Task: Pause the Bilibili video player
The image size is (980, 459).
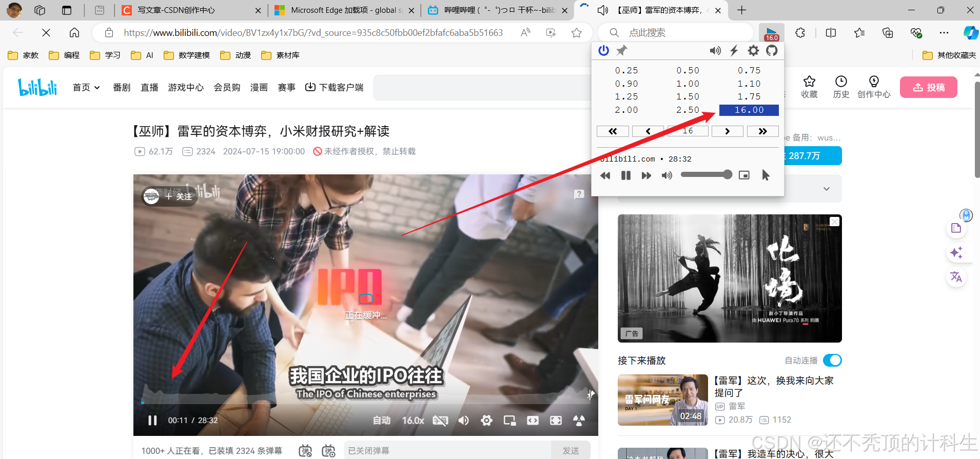Action: (152, 421)
